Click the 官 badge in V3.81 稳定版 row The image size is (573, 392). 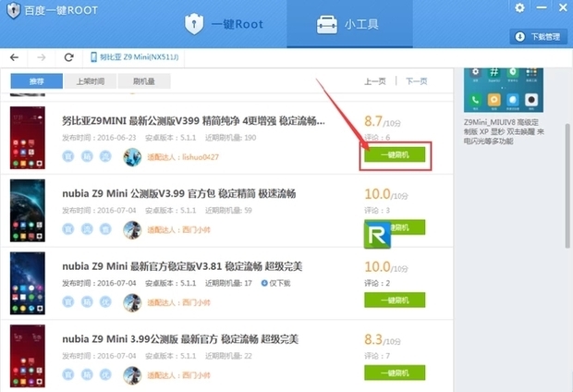point(68,302)
